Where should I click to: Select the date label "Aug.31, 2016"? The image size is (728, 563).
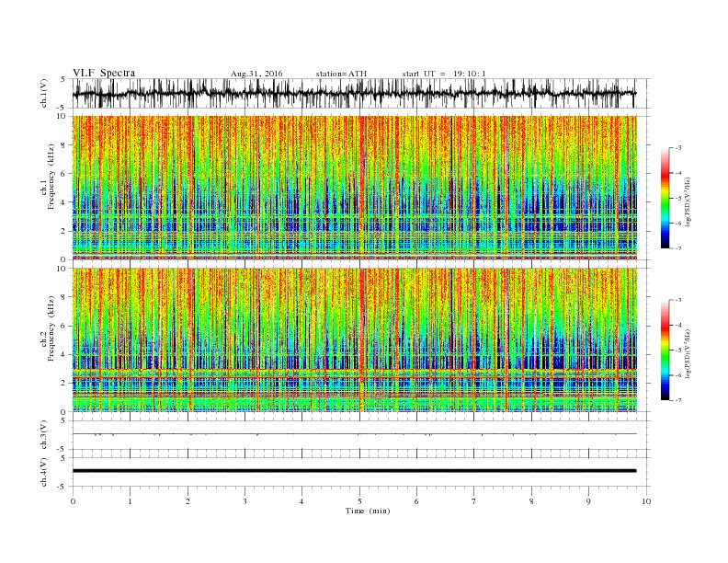pyautogui.click(x=256, y=74)
